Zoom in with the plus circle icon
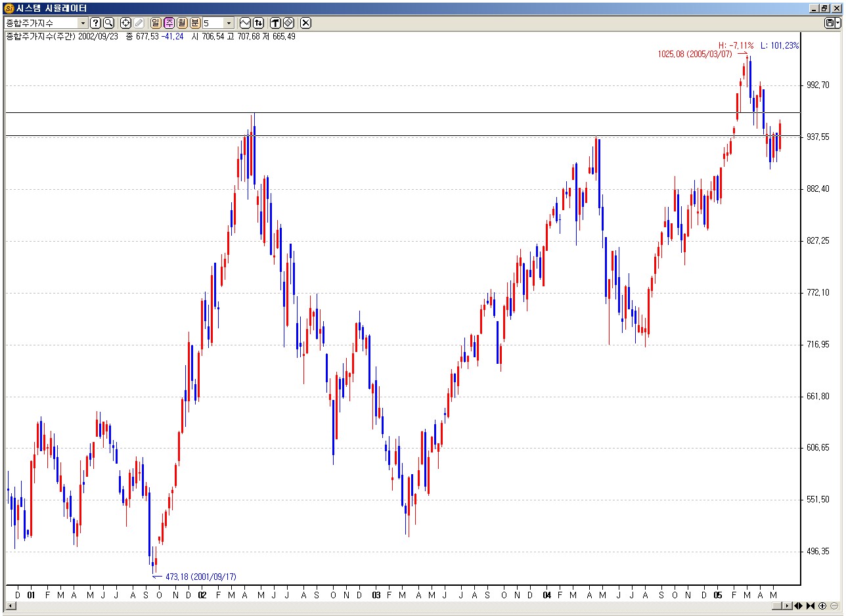Viewport: 846px width, 616px height. (822, 605)
